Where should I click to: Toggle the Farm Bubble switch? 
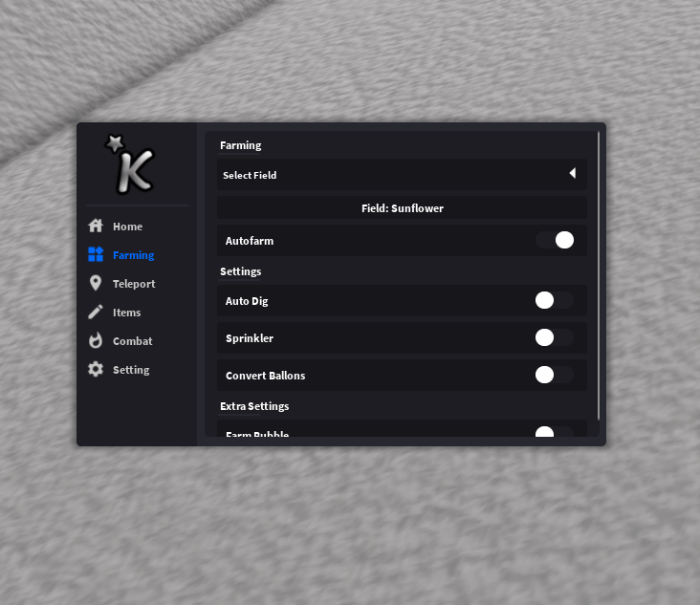point(555,433)
